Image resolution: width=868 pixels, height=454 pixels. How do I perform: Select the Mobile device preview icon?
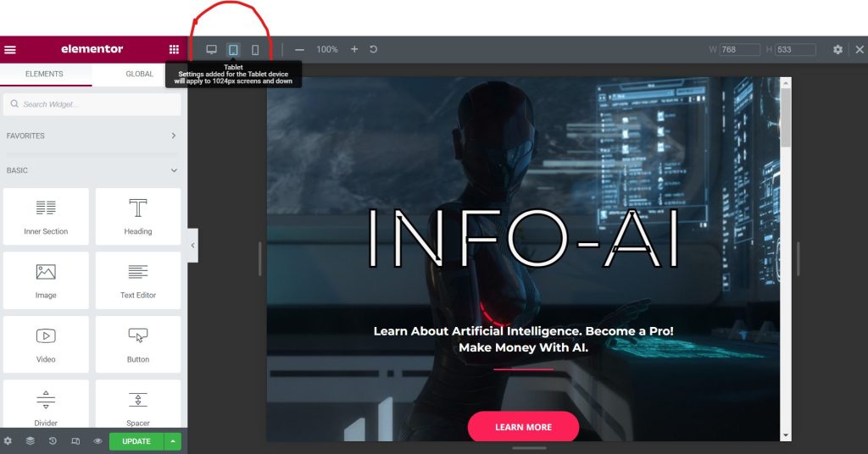point(255,50)
